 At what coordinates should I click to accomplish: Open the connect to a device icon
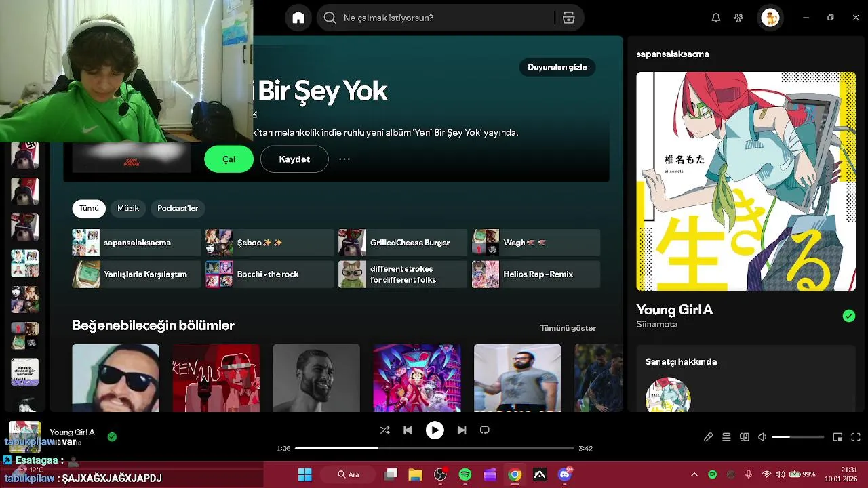click(x=745, y=437)
